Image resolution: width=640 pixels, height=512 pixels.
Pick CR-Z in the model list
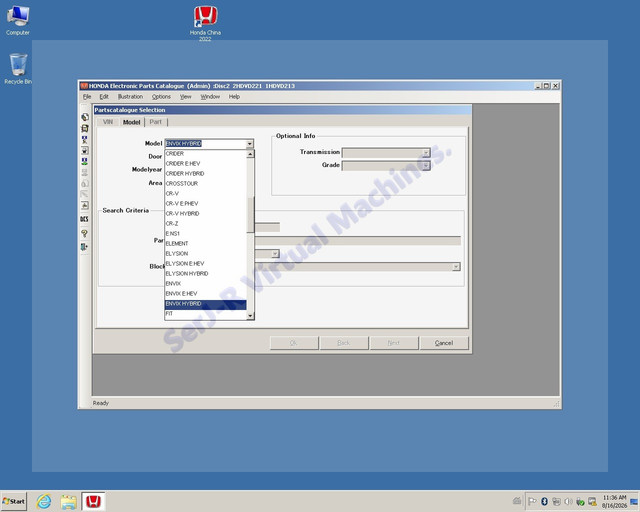[x=206, y=223]
